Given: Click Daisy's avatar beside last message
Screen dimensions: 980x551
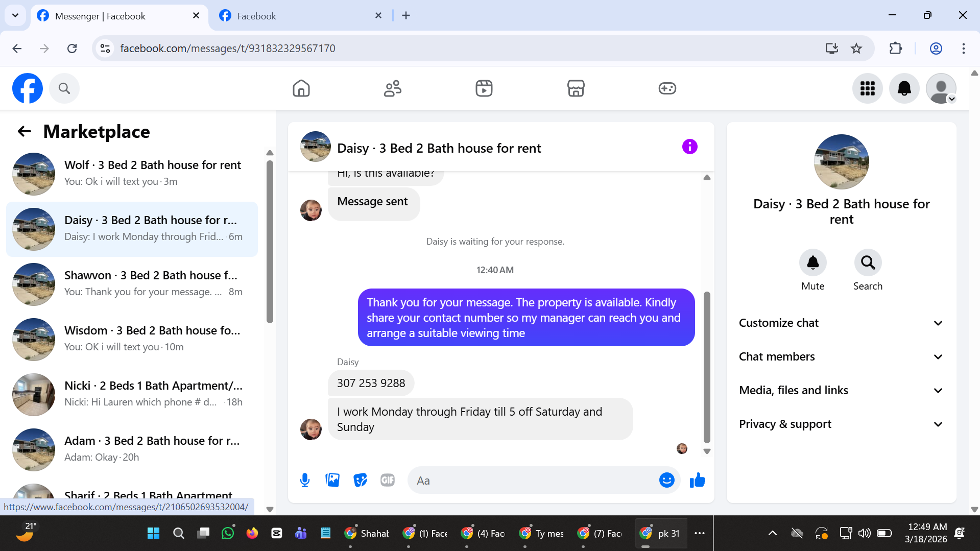Looking at the screenshot, I should (x=310, y=429).
